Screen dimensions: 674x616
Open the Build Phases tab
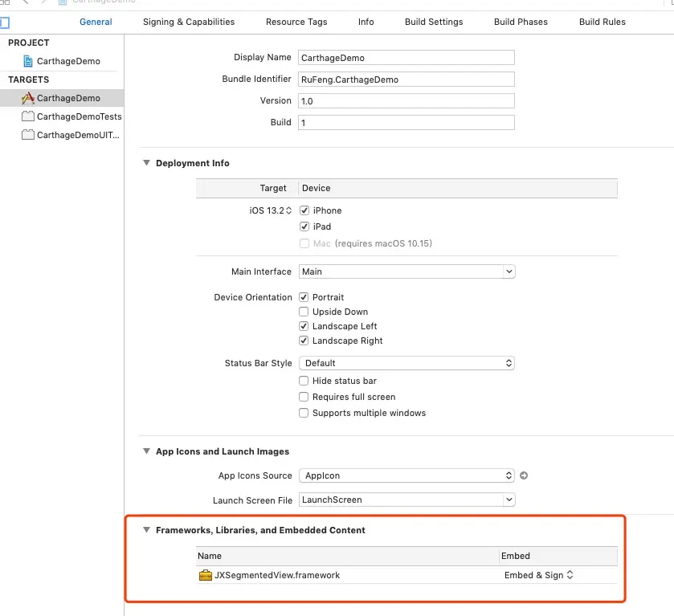point(521,22)
